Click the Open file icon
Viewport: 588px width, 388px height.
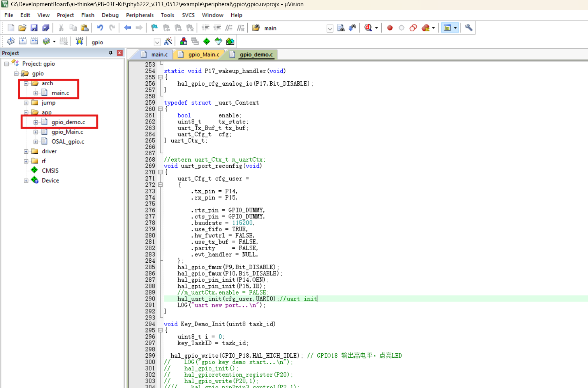(x=22, y=28)
